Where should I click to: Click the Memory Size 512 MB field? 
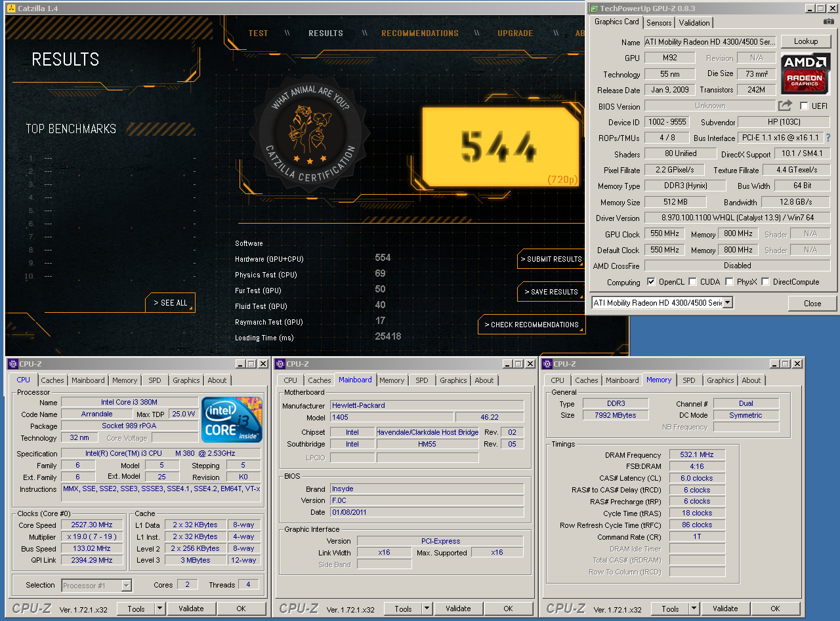pyautogui.click(x=675, y=202)
